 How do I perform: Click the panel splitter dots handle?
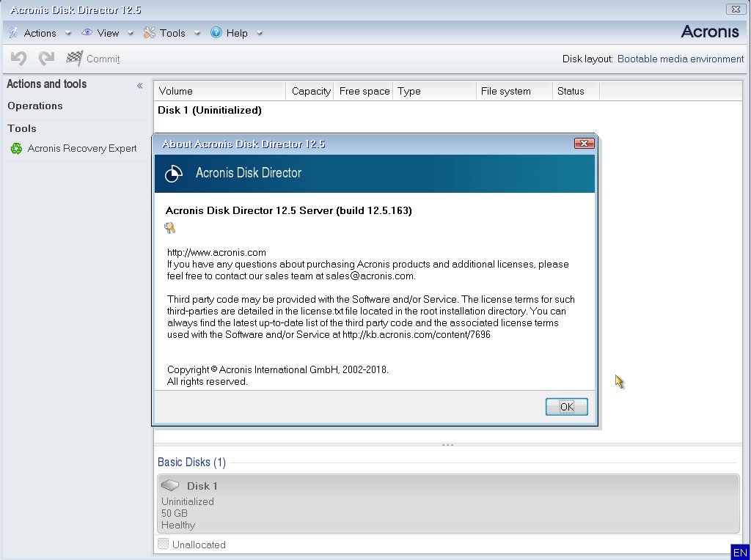tap(448, 445)
